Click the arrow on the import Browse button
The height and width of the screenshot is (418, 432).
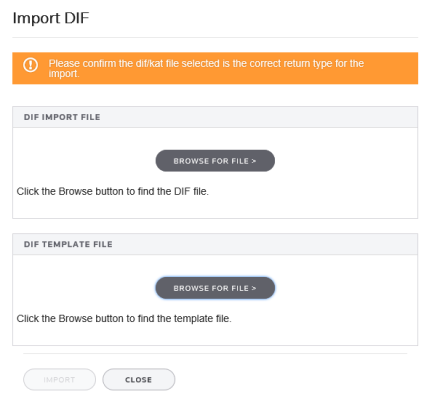pos(254,161)
